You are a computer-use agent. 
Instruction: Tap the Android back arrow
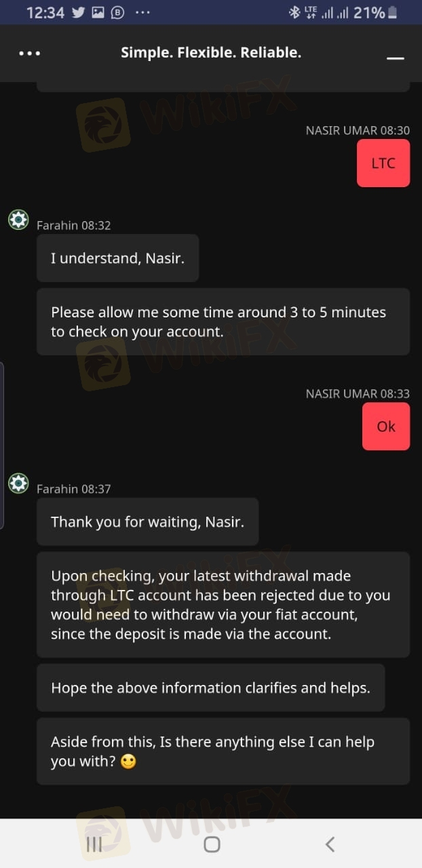tap(330, 844)
